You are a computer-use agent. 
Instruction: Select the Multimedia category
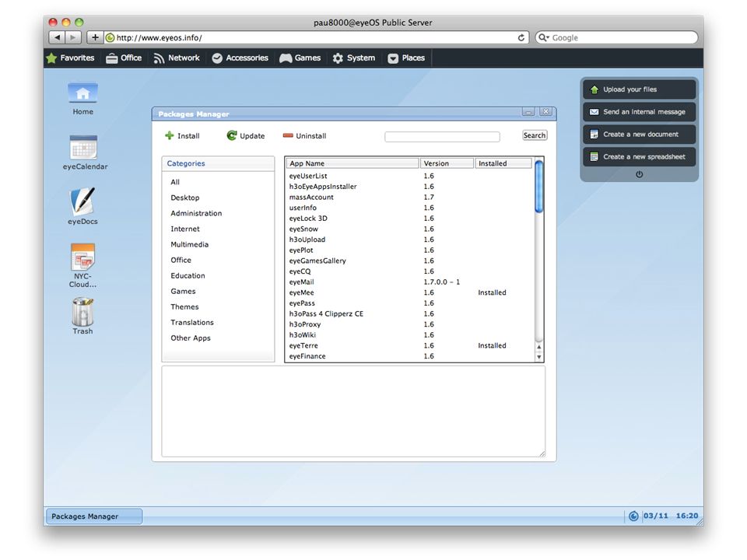coord(190,244)
